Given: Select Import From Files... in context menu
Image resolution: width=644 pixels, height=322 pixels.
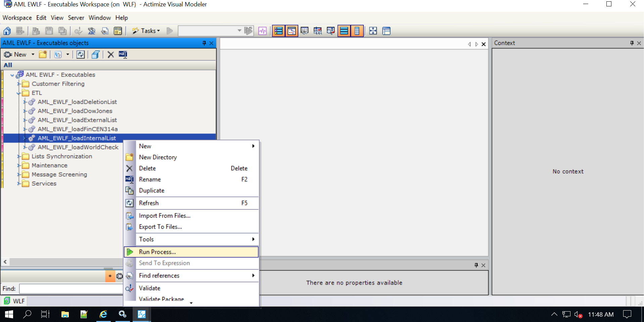Looking at the screenshot, I should 191,216.
